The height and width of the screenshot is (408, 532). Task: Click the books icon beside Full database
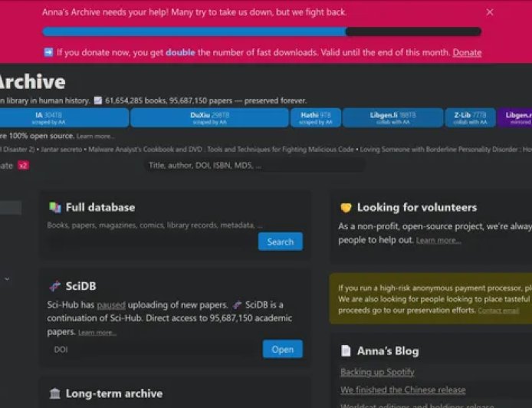54,207
